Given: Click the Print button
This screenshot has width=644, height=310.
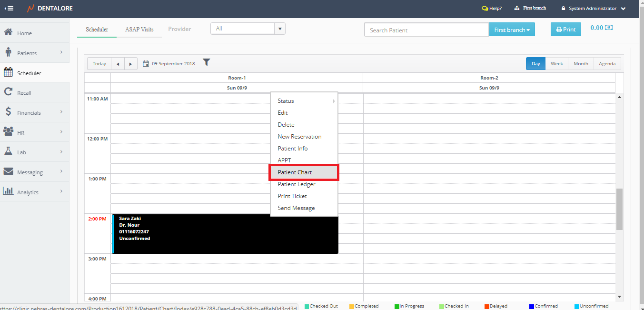Looking at the screenshot, I should tap(566, 30).
